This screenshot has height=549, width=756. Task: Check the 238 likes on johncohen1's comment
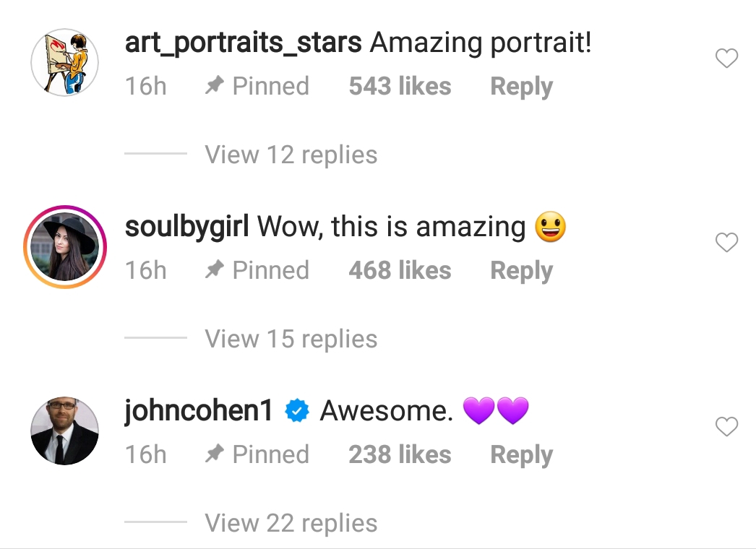click(x=400, y=454)
